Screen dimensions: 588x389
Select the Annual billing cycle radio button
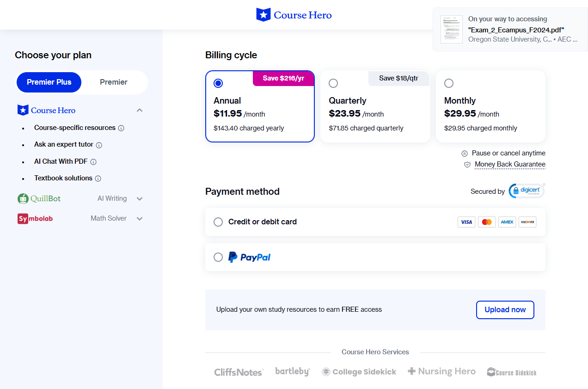(x=218, y=83)
